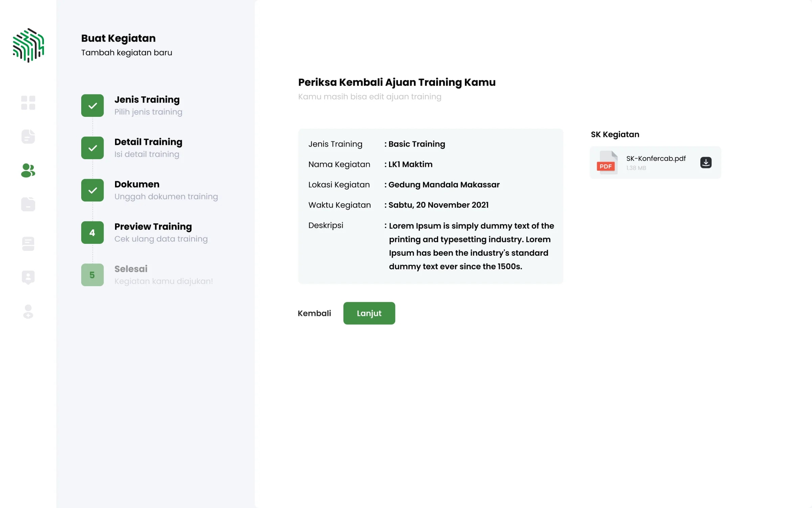Click the red PDF file icon
Screen dimensions: 812x508
pyautogui.click(x=607, y=163)
